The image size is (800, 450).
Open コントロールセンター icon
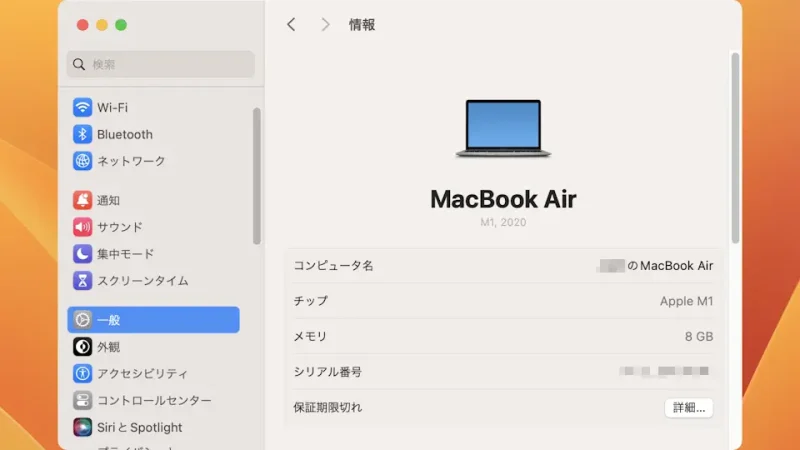point(82,401)
